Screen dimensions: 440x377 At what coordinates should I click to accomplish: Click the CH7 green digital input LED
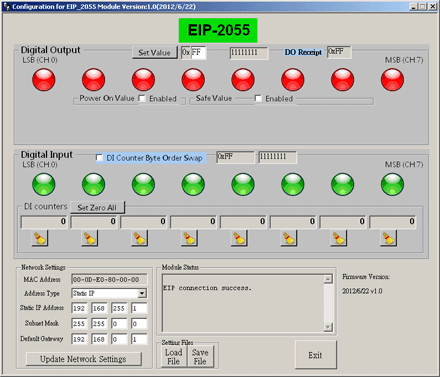pyautogui.click(x=392, y=184)
